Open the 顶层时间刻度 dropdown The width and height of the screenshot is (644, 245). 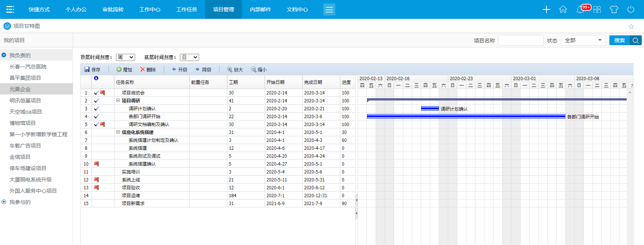pos(125,57)
